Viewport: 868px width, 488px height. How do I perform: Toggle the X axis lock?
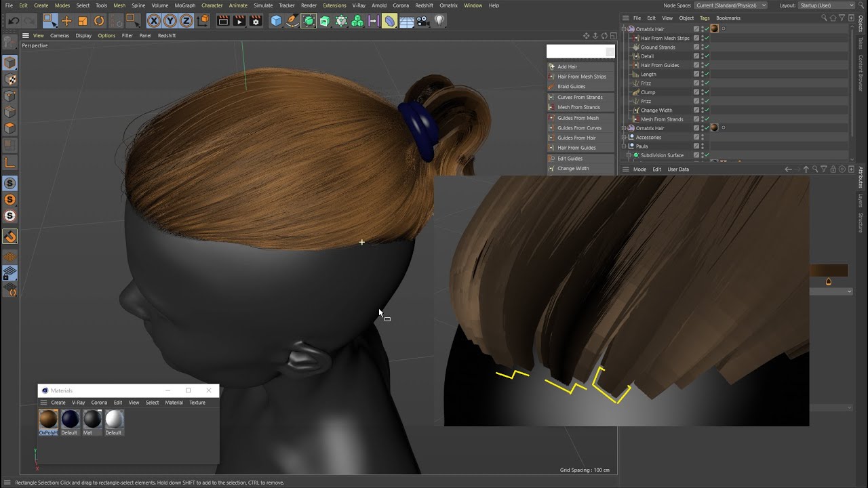154,21
